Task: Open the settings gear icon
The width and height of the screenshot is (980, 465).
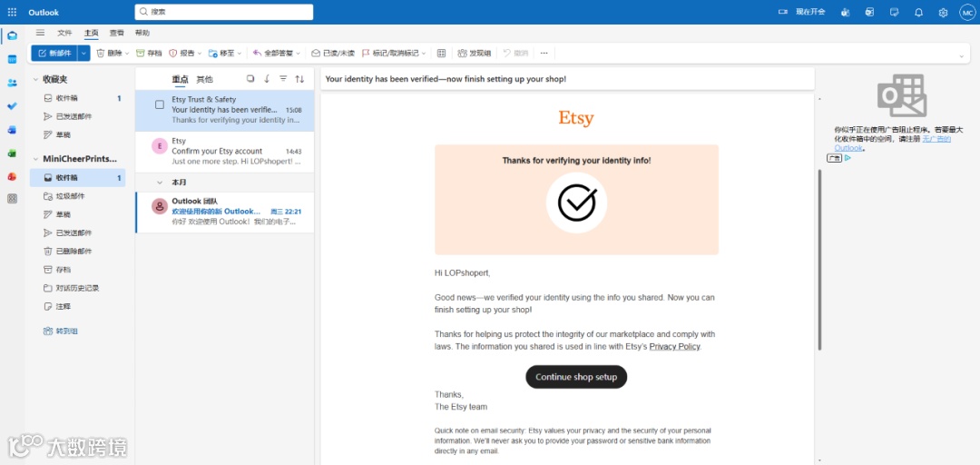Action: (943, 12)
